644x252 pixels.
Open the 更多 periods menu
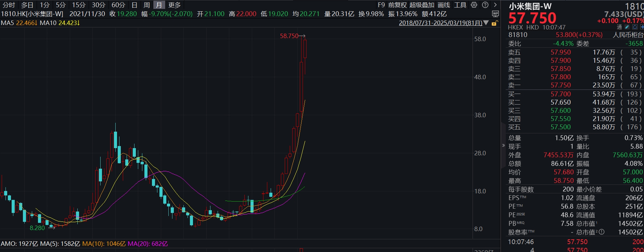[x=175, y=5]
